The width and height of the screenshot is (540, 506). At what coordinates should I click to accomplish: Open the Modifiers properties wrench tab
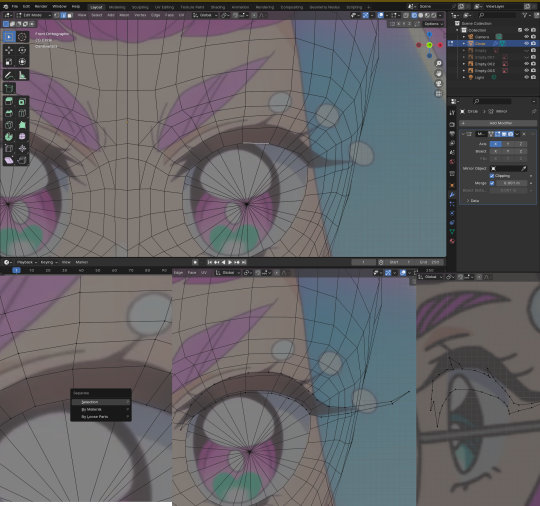(x=452, y=195)
